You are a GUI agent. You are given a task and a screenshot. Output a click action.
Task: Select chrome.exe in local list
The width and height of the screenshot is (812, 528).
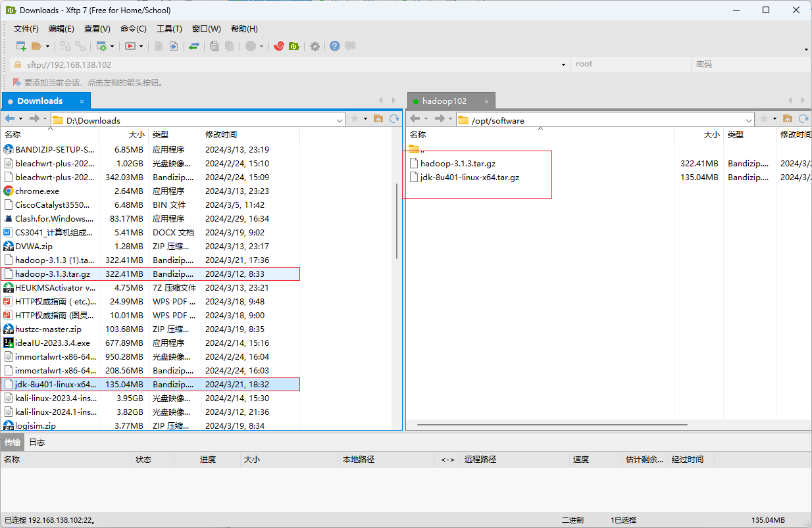(151, 191)
